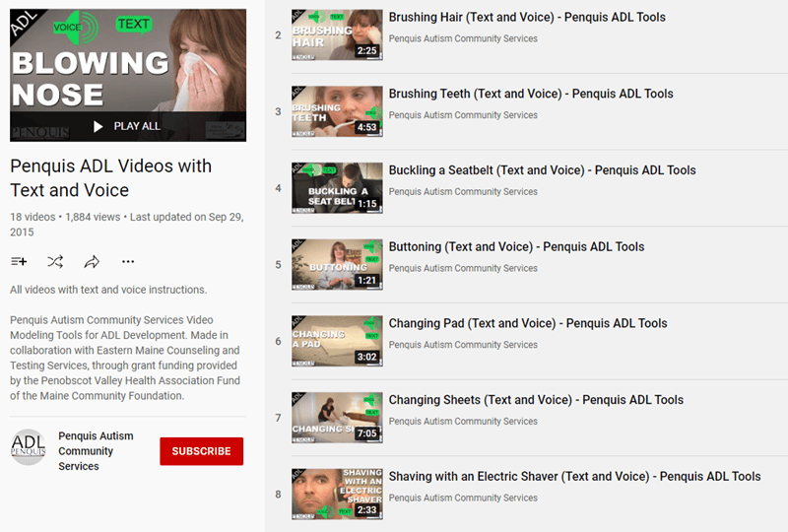Click channel name under Changing Pad video
Viewport: 788px width, 532px height.
pyautogui.click(x=463, y=345)
